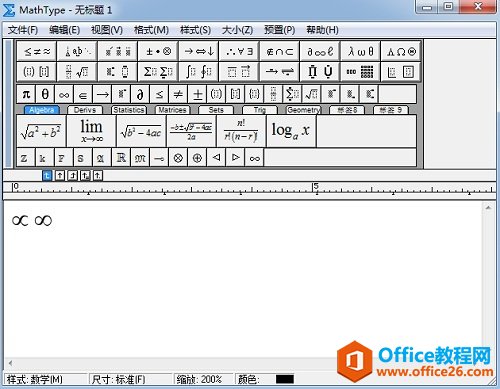Open the 视图(V) menu
This screenshot has width=500, height=389.
(x=107, y=30)
